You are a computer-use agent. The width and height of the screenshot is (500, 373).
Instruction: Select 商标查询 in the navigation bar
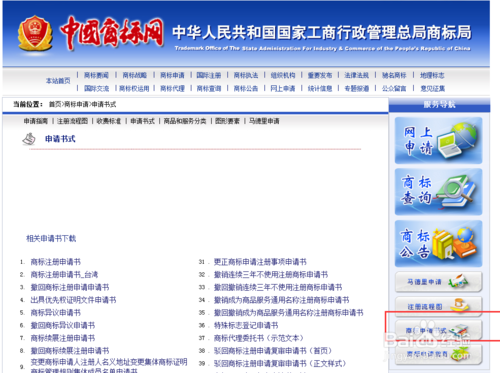(x=209, y=88)
